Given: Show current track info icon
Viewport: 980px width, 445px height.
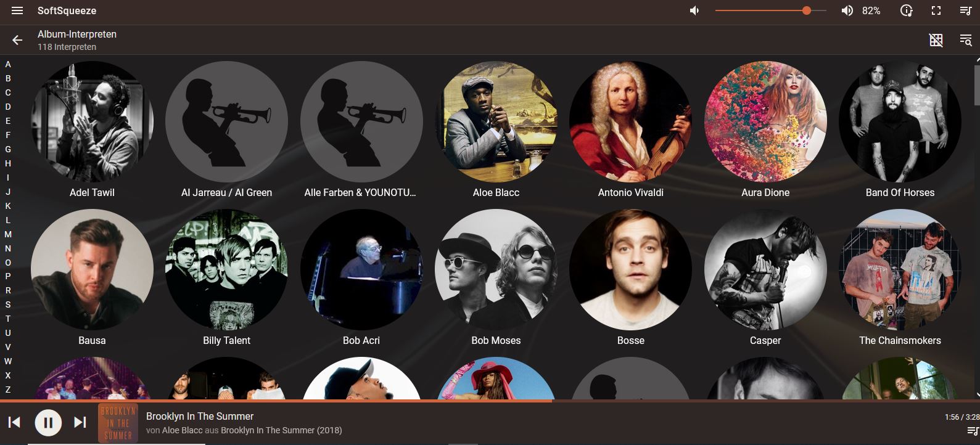Looking at the screenshot, I should pyautogui.click(x=906, y=11).
